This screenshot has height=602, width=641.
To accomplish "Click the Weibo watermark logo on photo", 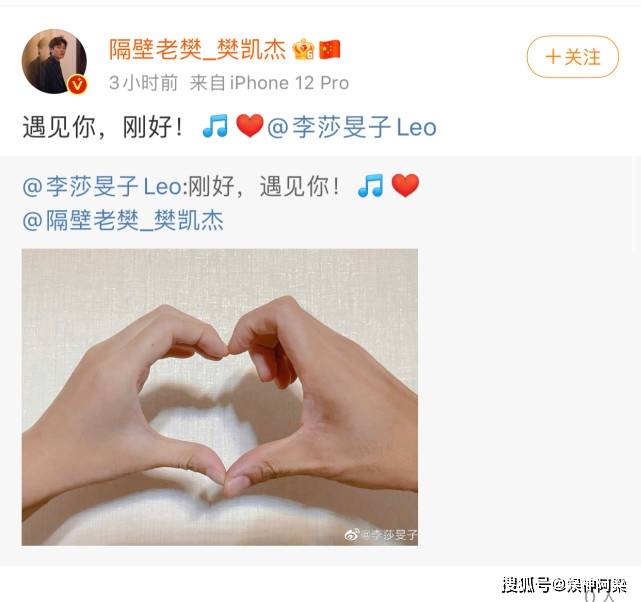I will [352, 534].
